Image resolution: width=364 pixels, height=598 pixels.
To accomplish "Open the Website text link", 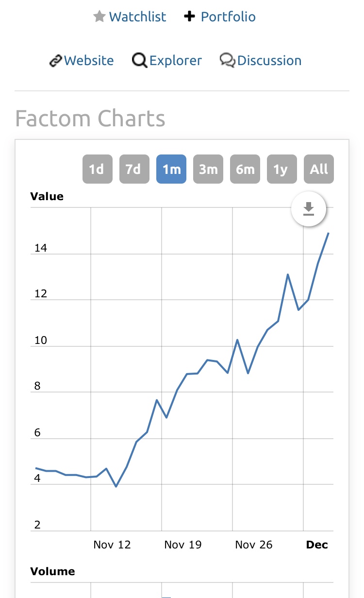I will click(89, 61).
